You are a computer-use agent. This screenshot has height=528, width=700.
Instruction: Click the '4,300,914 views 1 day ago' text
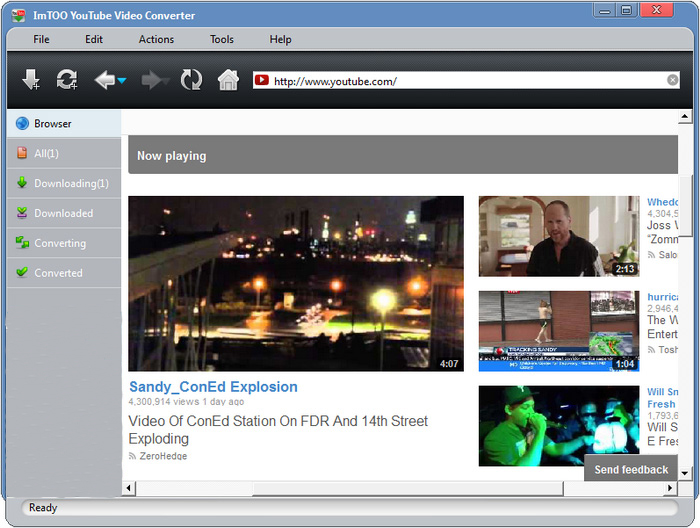[186, 402]
